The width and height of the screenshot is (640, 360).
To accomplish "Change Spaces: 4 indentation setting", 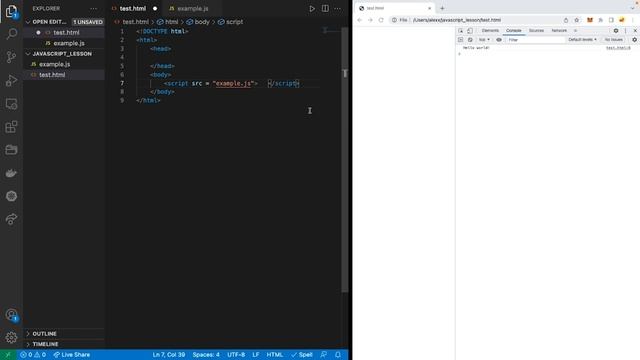I will pyautogui.click(x=206, y=355).
